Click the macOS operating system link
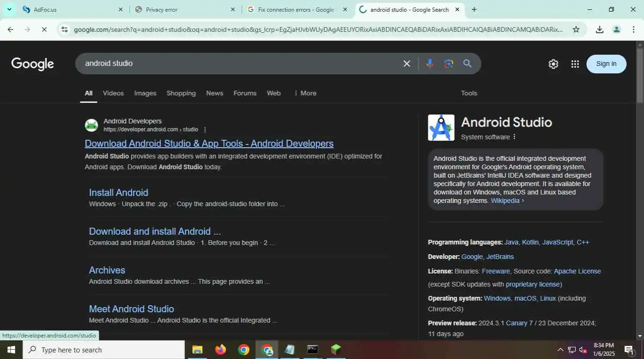 tap(525, 298)
